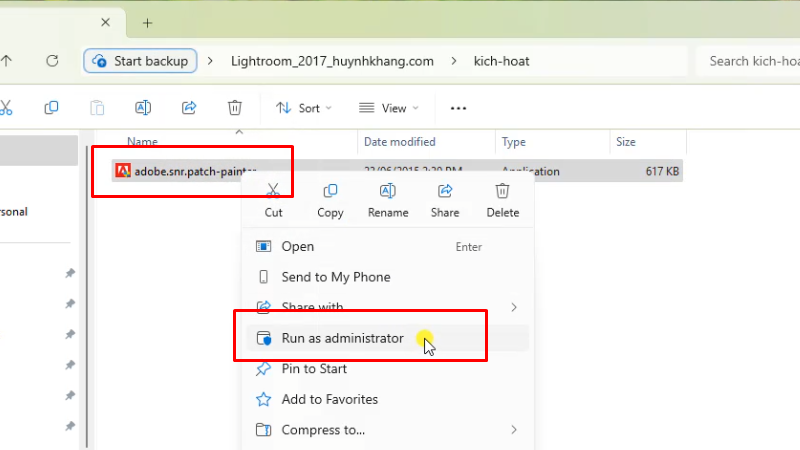Click the Send to My Phone icon

tap(263, 277)
